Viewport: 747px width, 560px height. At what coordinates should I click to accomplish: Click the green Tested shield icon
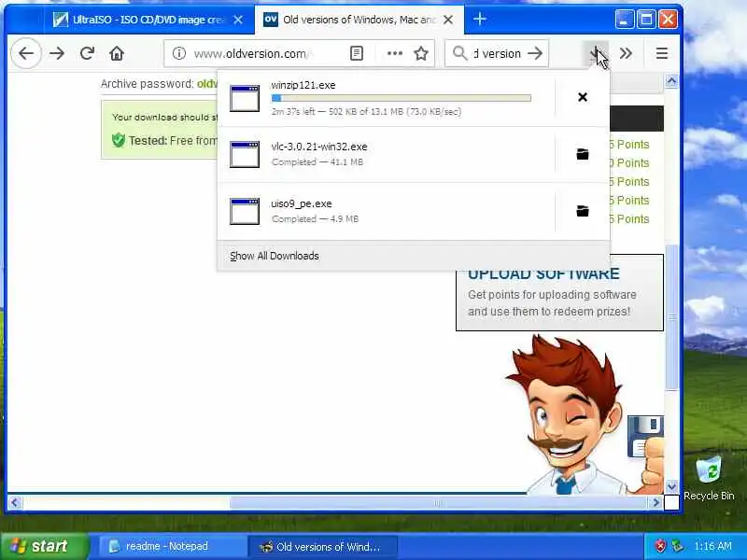click(x=119, y=141)
